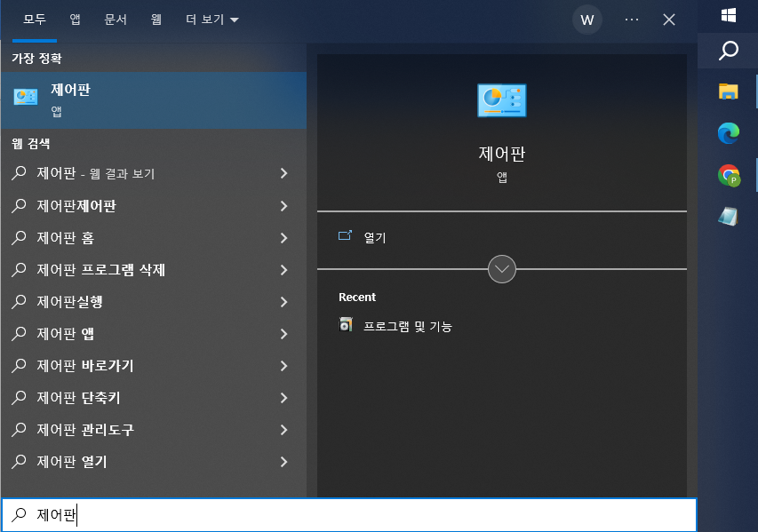Click the taskbar search magnifier icon

[728, 51]
